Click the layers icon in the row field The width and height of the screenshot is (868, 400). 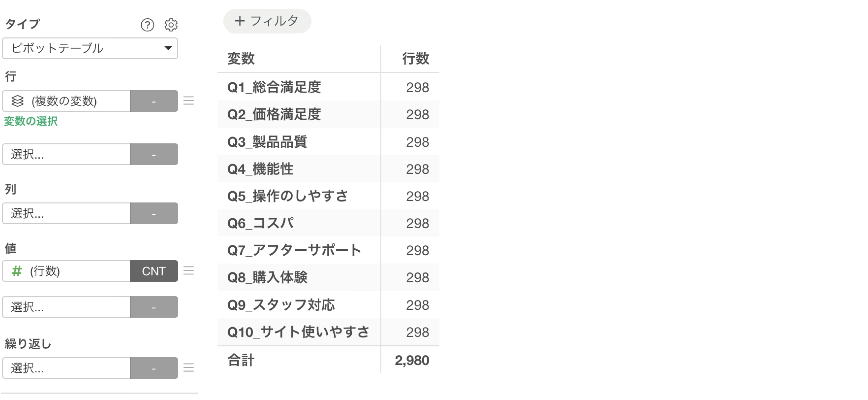tap(18, 101)
